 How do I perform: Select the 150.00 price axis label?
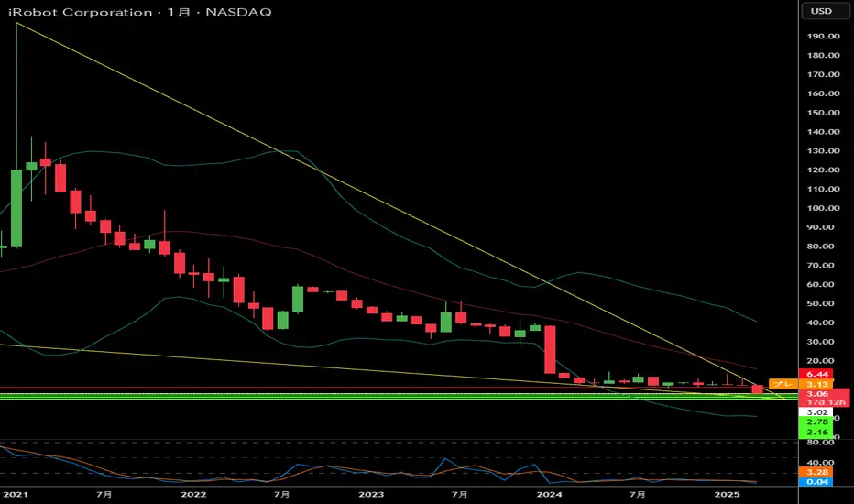point(823,112)
